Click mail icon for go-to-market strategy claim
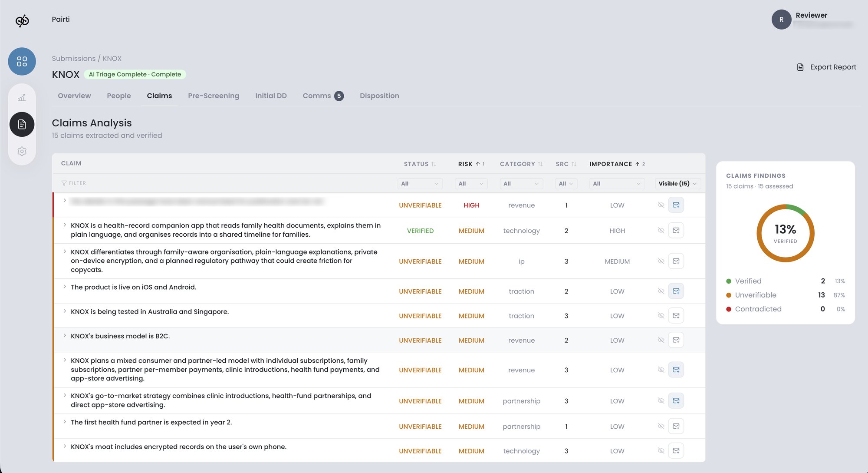 [676, 400]
